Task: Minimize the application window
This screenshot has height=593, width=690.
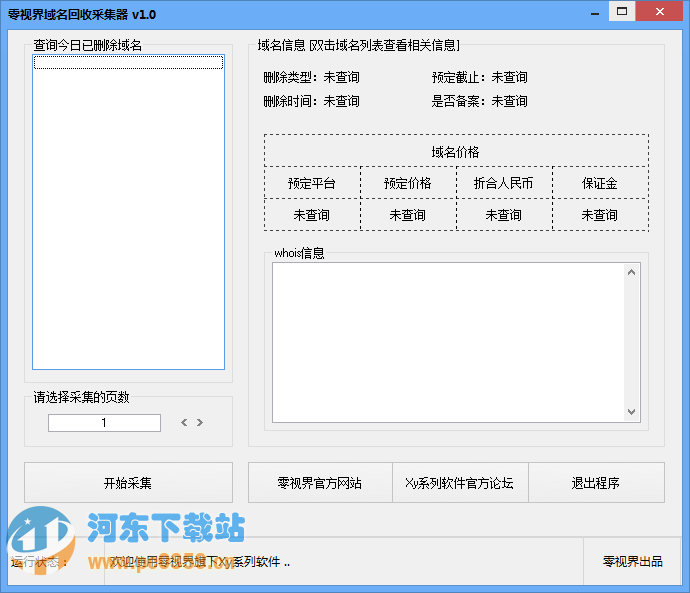Action: [x=595, y=13]
